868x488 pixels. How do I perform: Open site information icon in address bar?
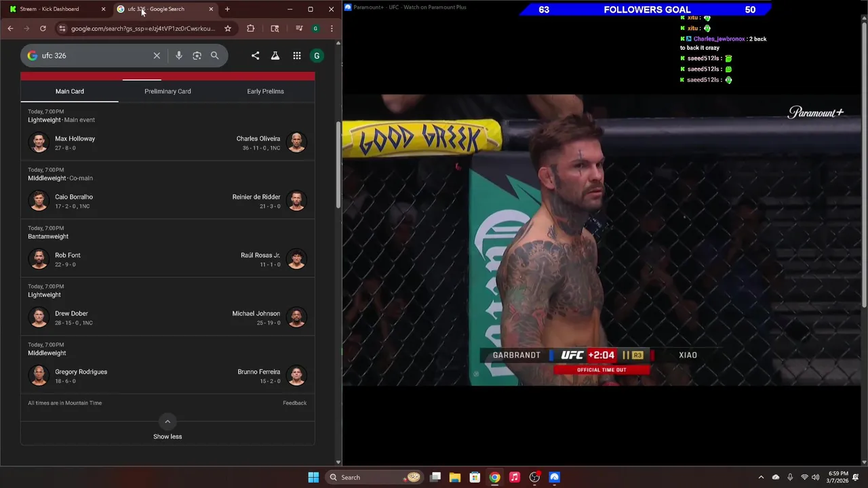pyautogui.click(x=62, y=28)
